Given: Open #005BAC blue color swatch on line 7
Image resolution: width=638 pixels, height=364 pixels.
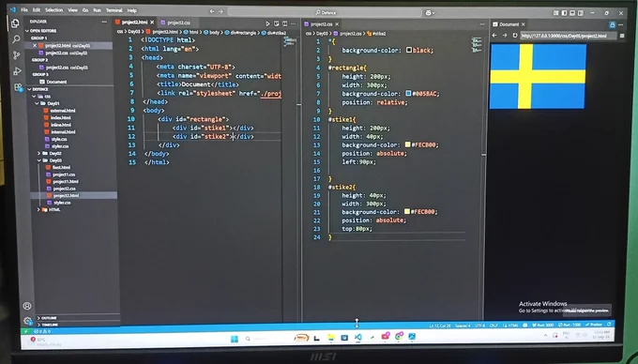Looking at the screenshot, I should 408,93.
